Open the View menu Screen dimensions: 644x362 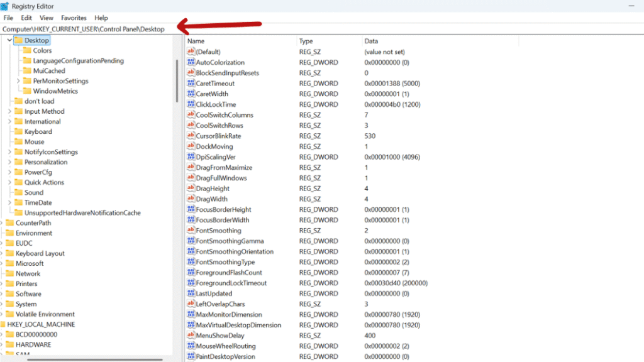(x=47, y=18)
